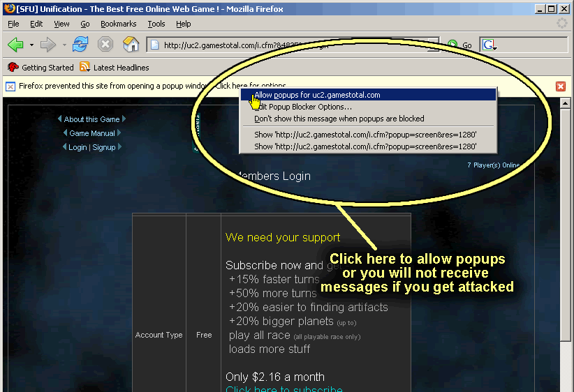The height and width of the screenshot is (392, 574).
Task: Click the Stop loading icon
Action: 105,45
